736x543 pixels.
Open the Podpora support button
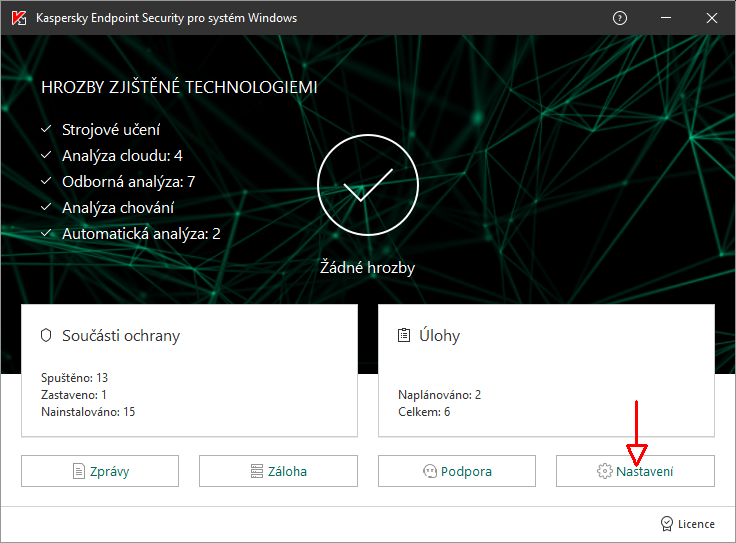pos(457,471)
